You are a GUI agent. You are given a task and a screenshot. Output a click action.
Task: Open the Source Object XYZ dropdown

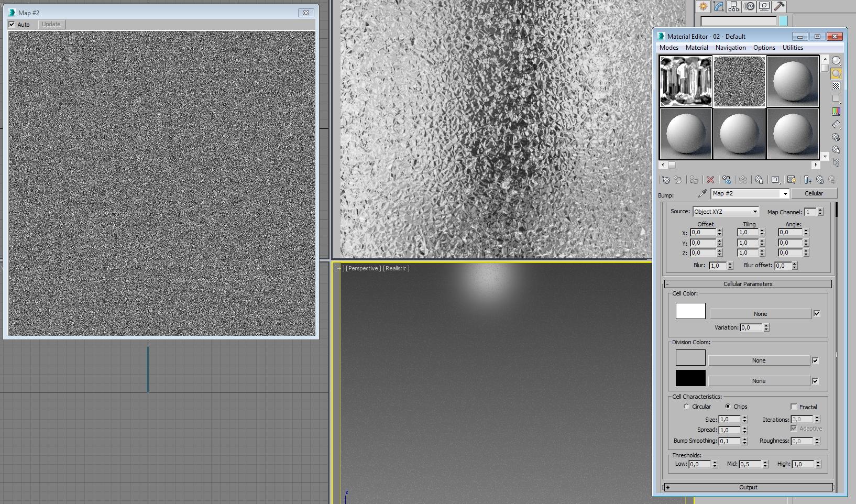tap(726, 212)
